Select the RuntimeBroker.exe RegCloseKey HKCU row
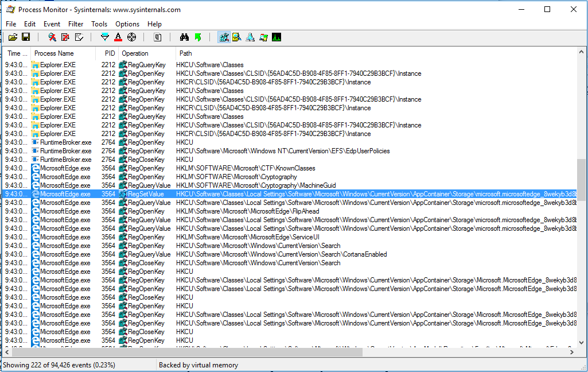588x372 pixels. pyautogui.click(x=290, y=160)
